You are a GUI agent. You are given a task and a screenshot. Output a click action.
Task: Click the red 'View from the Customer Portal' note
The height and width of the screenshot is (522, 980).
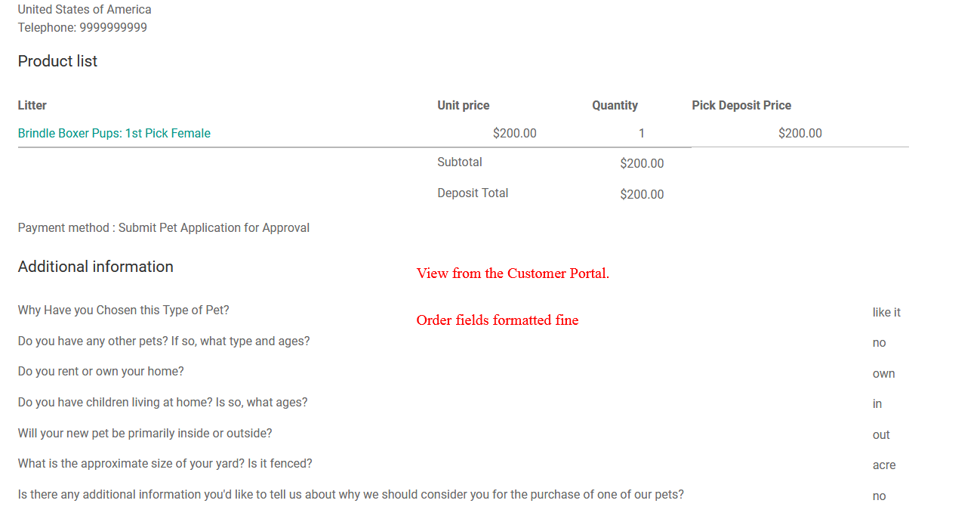pos(513,273)
